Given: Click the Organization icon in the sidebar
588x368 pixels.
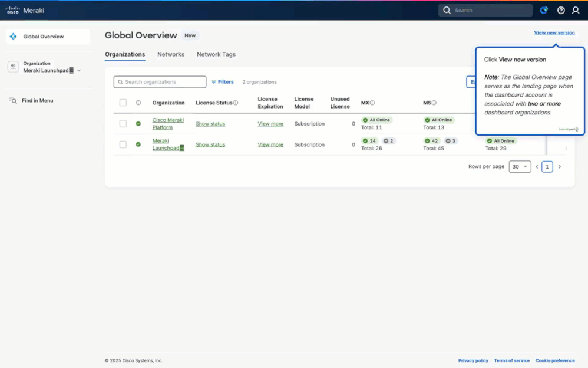Looking at the screenshot, I should pyautogui.click(x=12, y=67).
